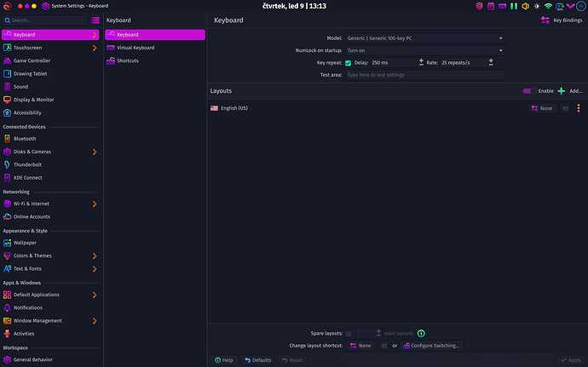Screen dimensions: 588x367
Task: Click the Delay 250 ms value field
Action: (x=393, y=63)
